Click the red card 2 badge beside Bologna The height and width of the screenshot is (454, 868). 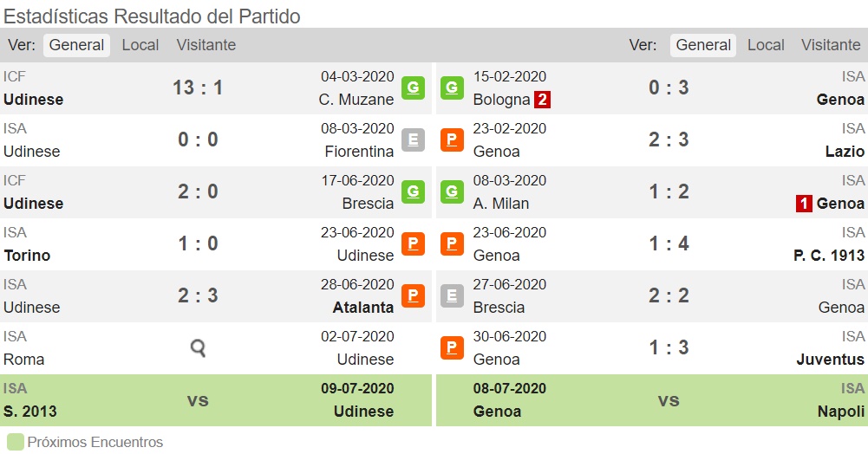point(543,100)
